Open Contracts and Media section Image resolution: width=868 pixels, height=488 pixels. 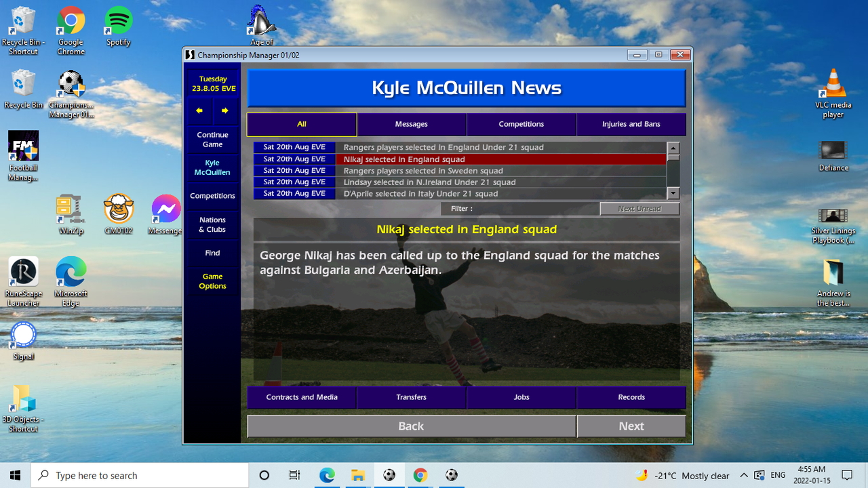(x=302, y=397)
